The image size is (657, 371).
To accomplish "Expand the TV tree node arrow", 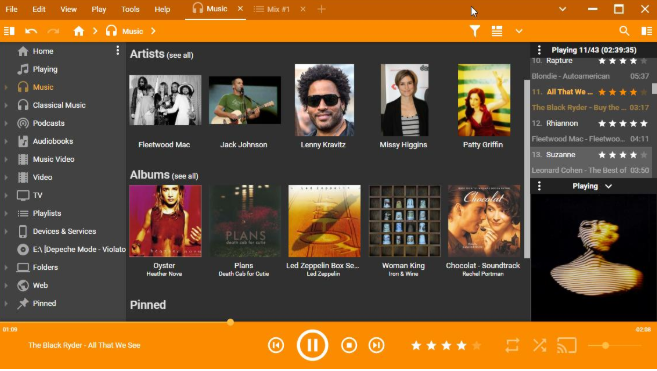I will point(6,195).
